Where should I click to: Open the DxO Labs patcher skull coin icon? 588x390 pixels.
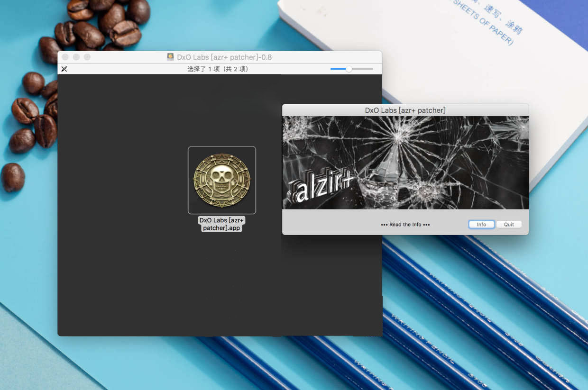pos(221,180)
